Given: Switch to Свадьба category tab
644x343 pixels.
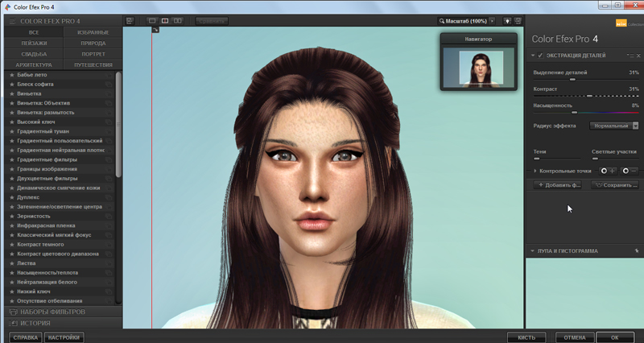Looking at the screenshot, I should [34, 54].
